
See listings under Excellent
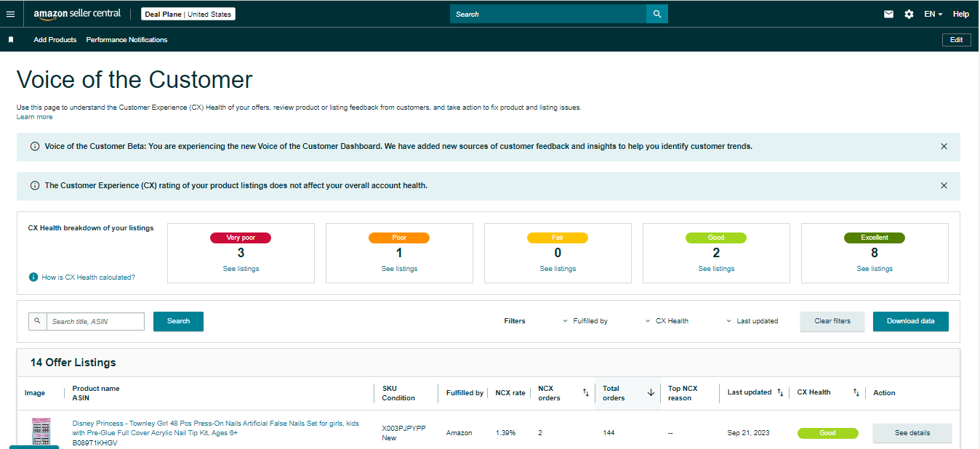875,269
